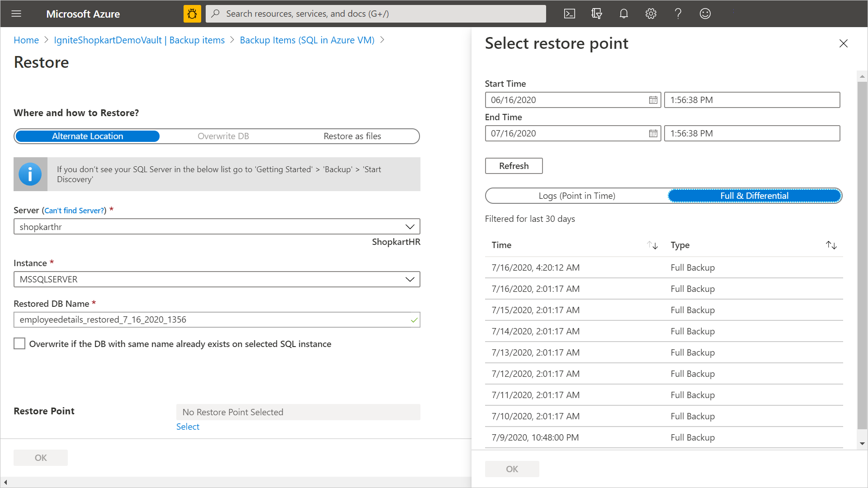
Task: Click the help question mark icon
Action: [679, 14]
